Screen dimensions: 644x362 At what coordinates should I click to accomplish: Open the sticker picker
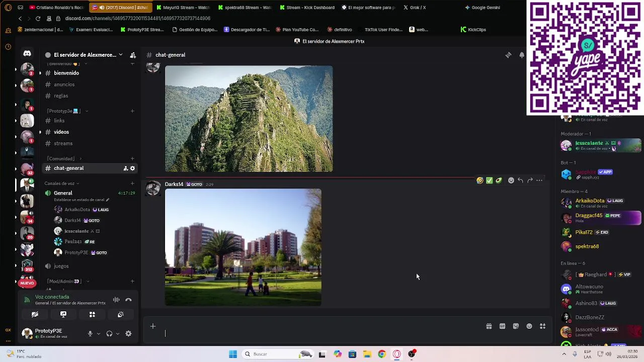tap(516, 326)
